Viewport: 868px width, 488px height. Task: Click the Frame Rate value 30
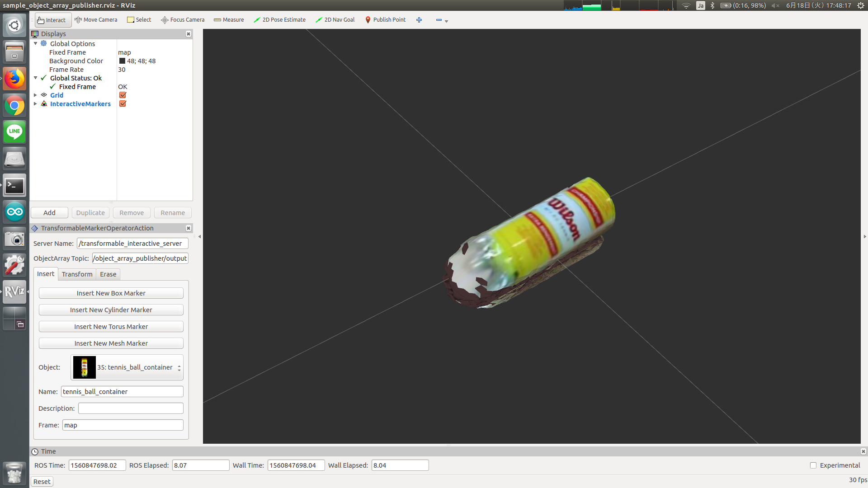coord(122,70)
